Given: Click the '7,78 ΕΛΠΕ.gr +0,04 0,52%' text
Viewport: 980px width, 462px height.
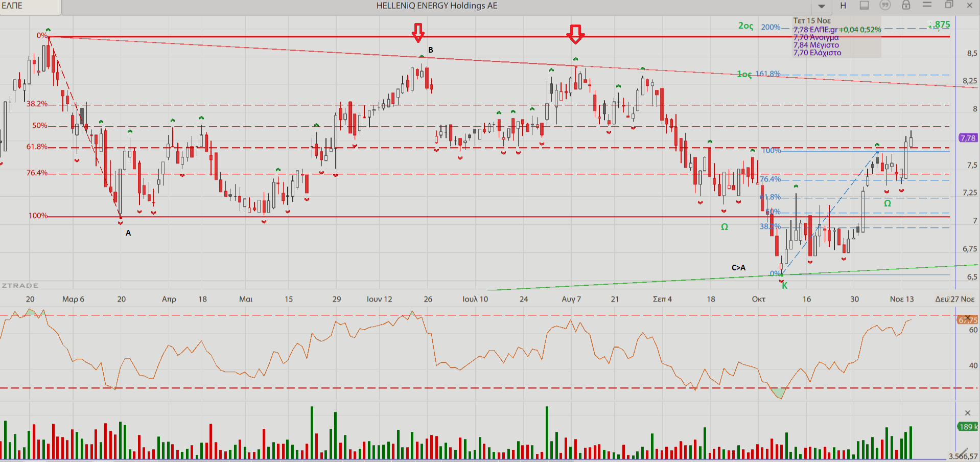Looking at the screenshot, I should point(837,30).
